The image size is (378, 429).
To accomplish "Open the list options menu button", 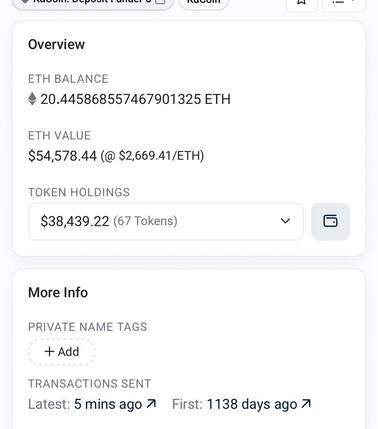I will coord(344,3).
